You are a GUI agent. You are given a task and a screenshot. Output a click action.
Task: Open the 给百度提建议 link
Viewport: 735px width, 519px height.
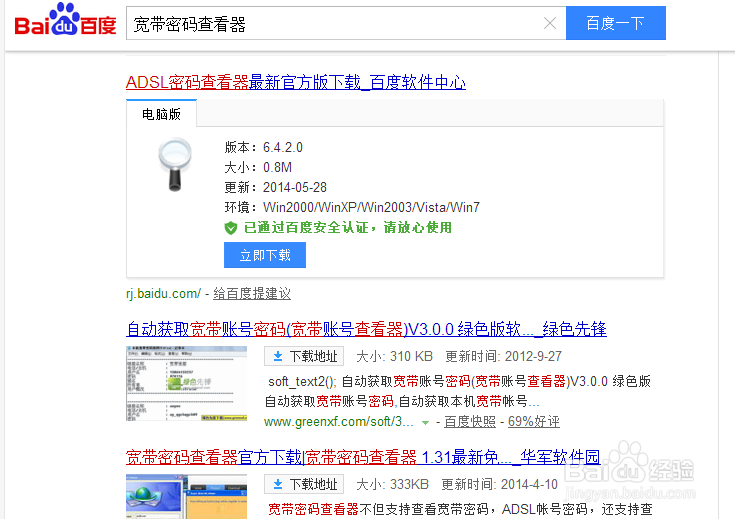[x=252, y=293]
